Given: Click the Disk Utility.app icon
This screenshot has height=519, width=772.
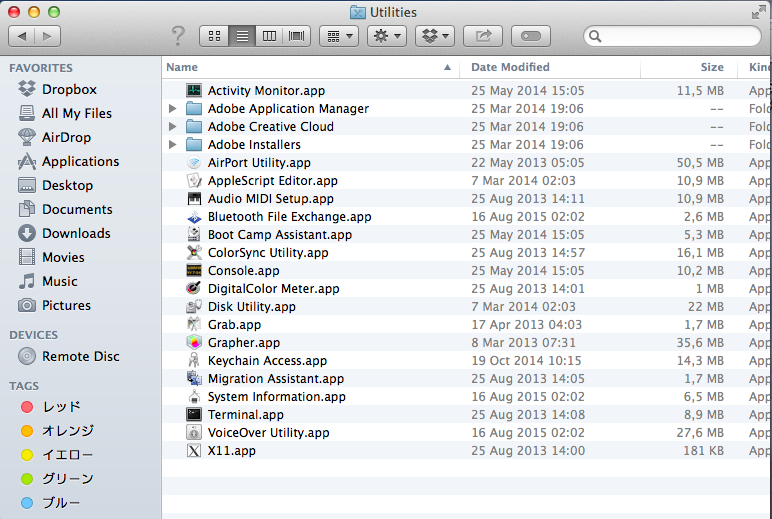Looking at the screenshot, I should (194, 307).
